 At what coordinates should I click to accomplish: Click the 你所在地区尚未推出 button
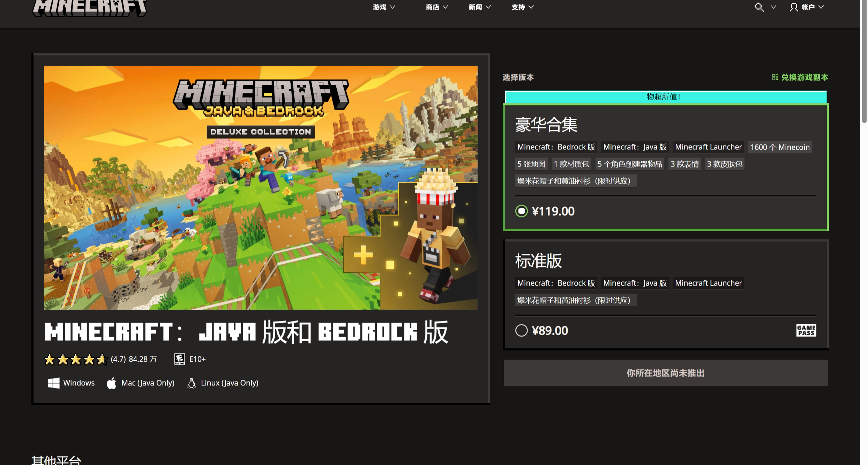point(666,373)
